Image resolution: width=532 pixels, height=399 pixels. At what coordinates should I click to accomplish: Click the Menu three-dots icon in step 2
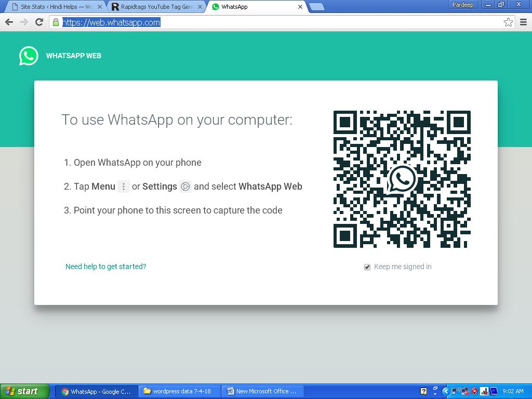(x=124, y=187)
